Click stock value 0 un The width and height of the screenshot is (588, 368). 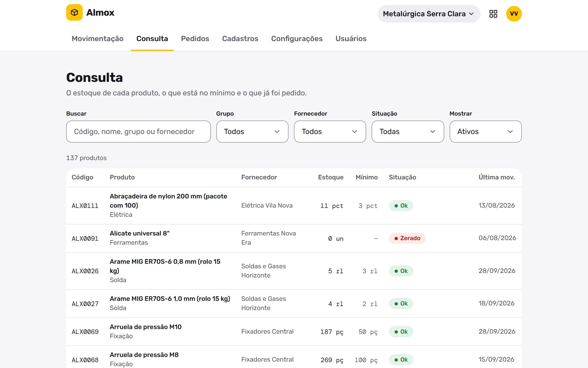click(x=336, y=239)
